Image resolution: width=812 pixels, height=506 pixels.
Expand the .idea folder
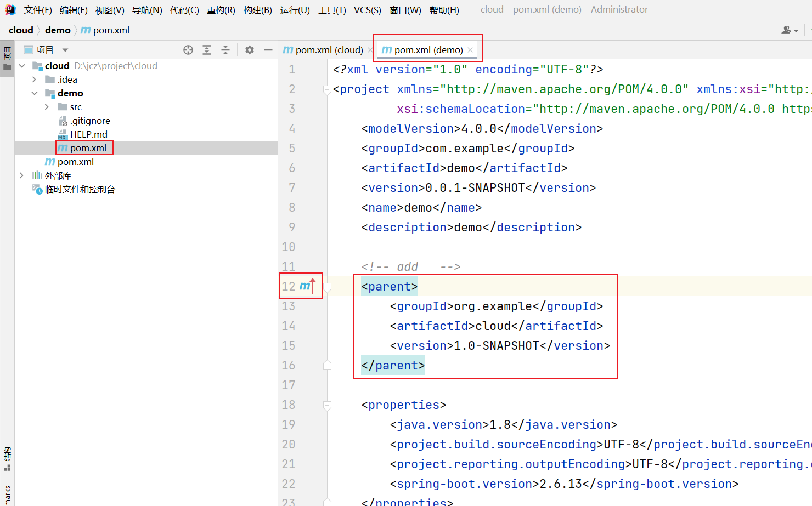pyautogui.click(x=35, y=79)
